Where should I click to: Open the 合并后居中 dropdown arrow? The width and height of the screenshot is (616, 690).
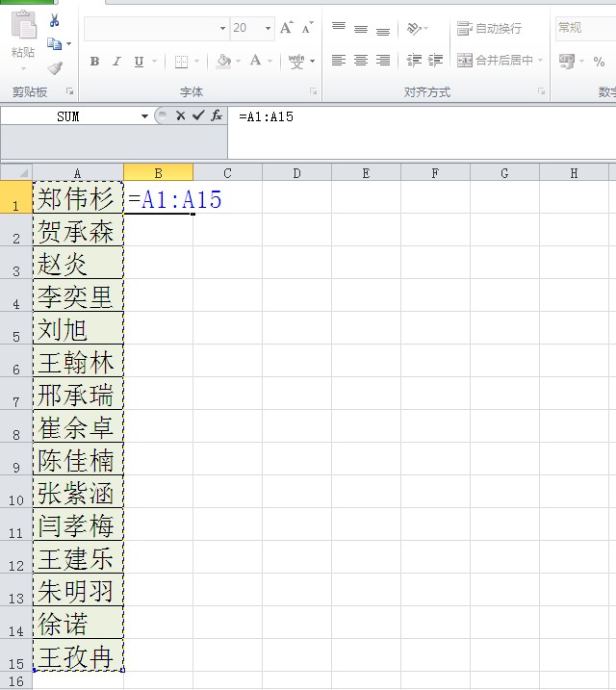tap(541, 60)
